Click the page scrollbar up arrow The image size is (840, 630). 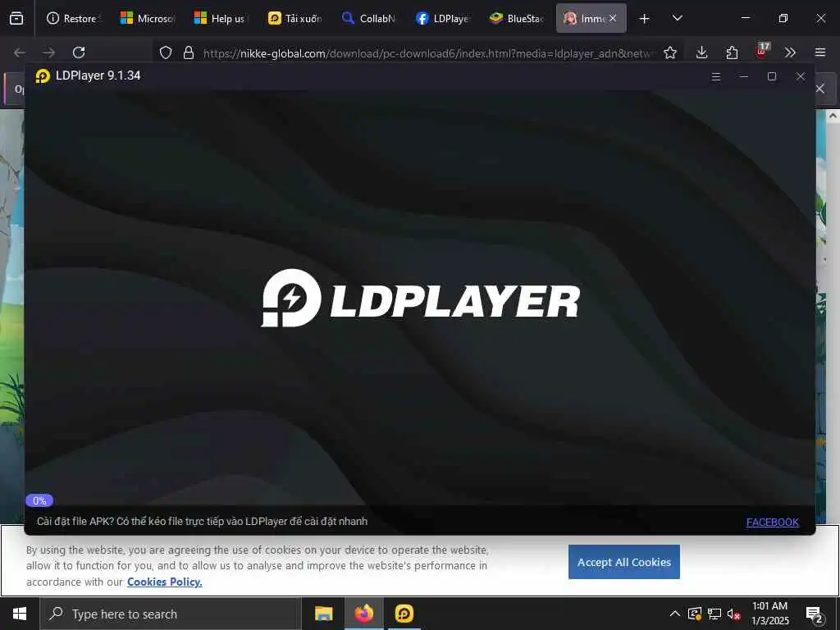[x=833, y=116]
